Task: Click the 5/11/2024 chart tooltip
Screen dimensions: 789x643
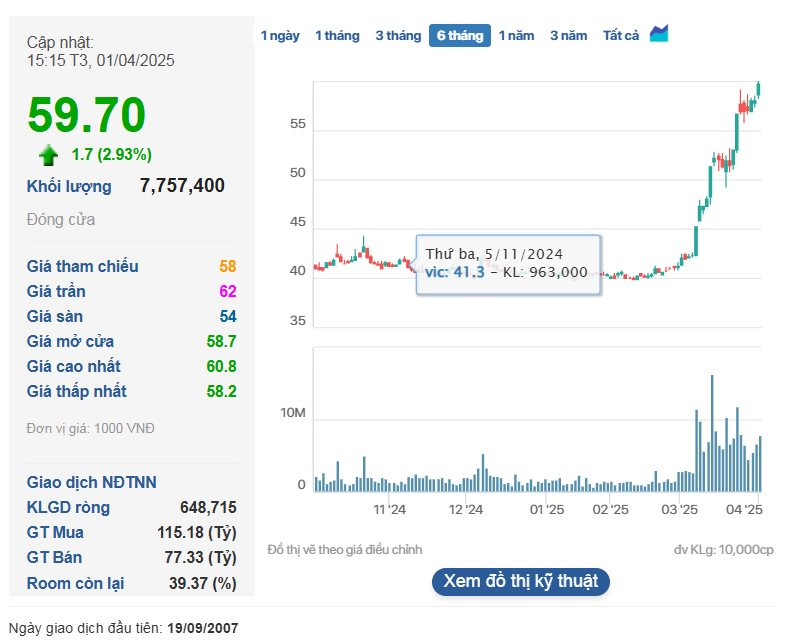Action: 507,264
